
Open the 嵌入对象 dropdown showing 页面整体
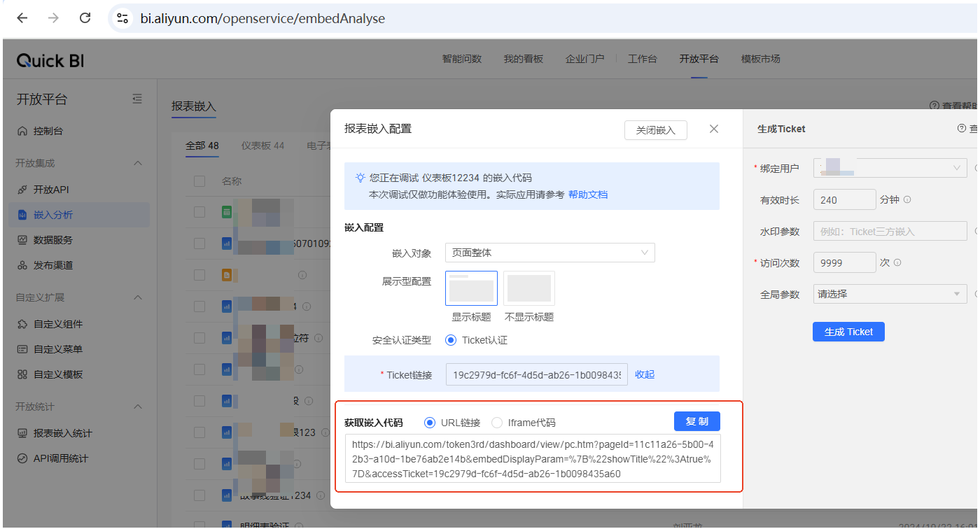[x=549, y=253]
